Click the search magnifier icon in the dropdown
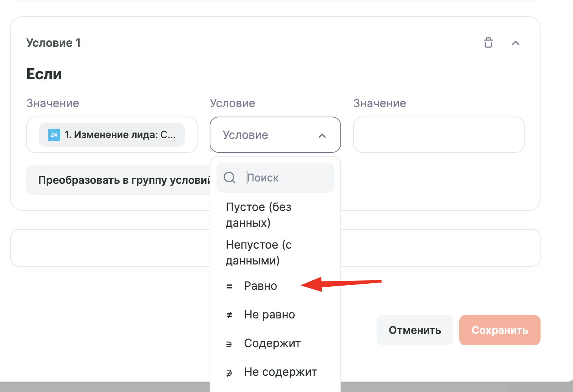 [x=229, y=177]
